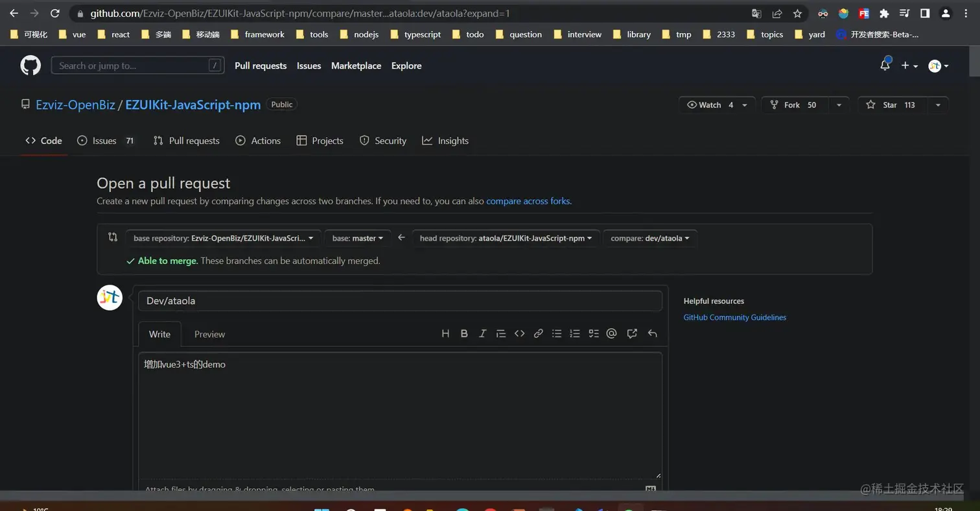Switch to the Preview tab

click(209, 334)
